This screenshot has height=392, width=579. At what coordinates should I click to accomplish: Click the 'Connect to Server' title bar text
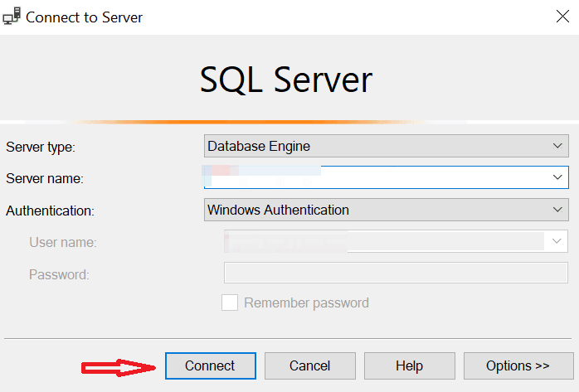click(84, 17)
